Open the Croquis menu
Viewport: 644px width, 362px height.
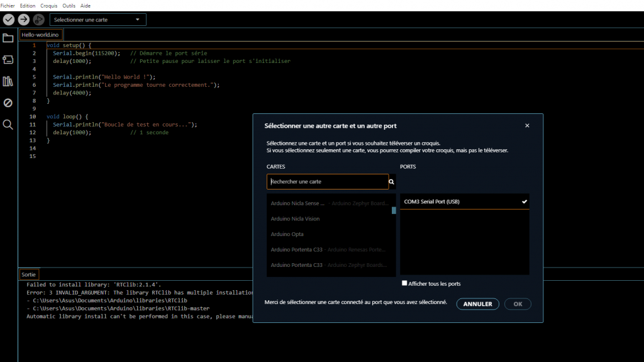(48, 5)
